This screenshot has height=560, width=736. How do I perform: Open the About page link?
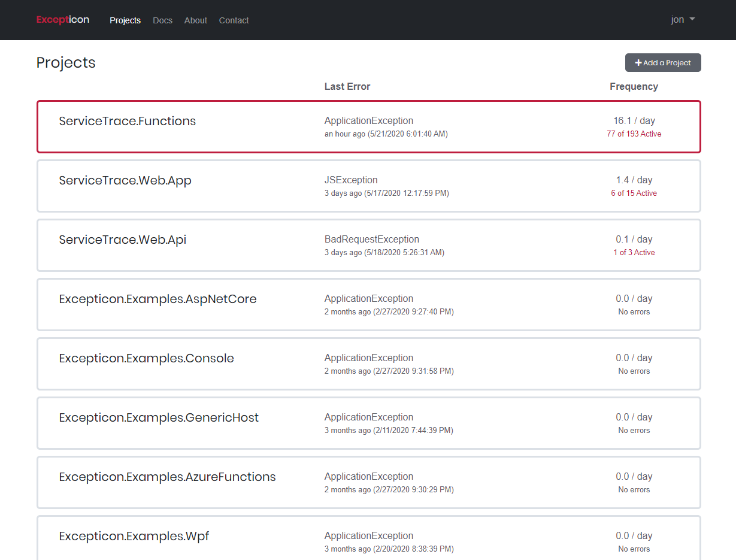pyautogui.click(x=196, y=20)
